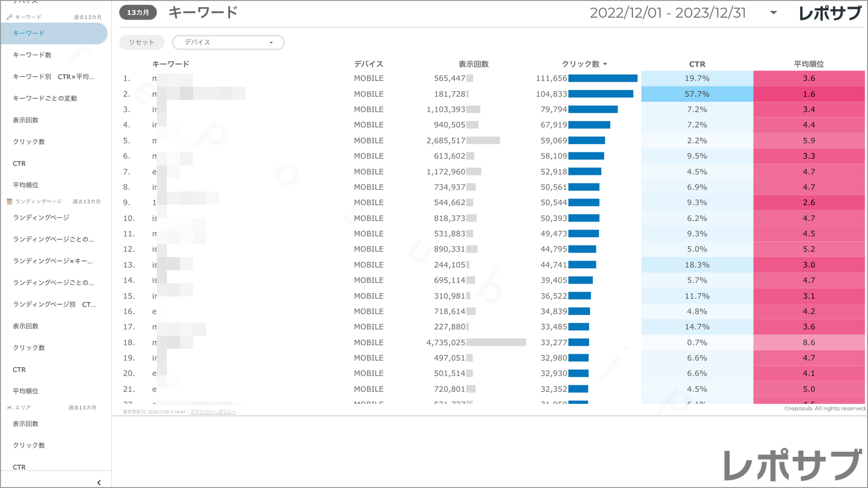Open the キーワード数 page in the sidebar
The width and height of the screenshot is (868, 488).
(32, 55)
